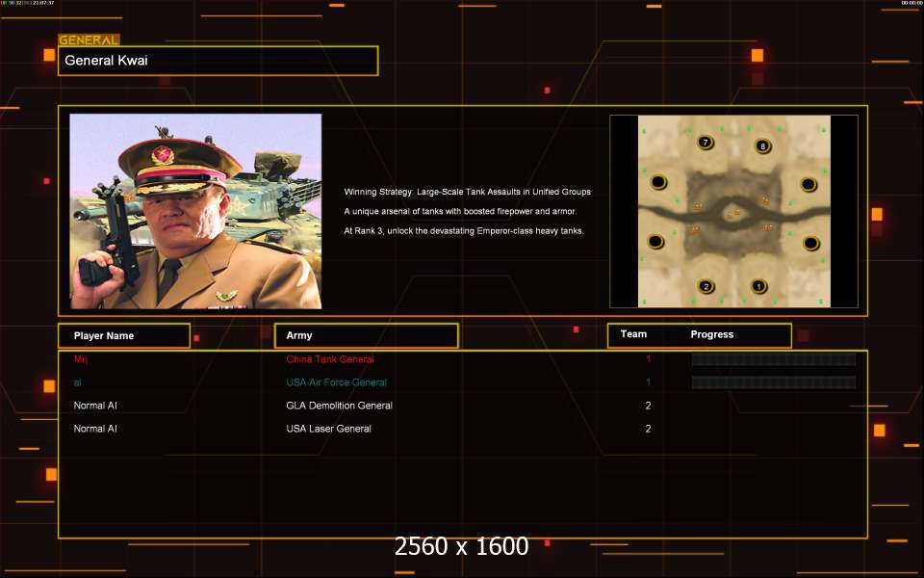This screenshot has width=924, height=578.
Task: Click the loading progress bar for al
Action: point(773,382)
